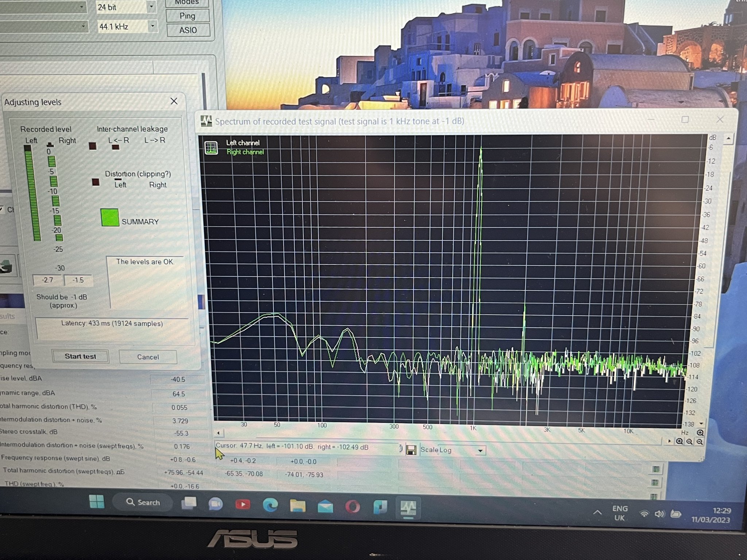Expand the device dropdown left of 24 bit

tap(82, 7)
